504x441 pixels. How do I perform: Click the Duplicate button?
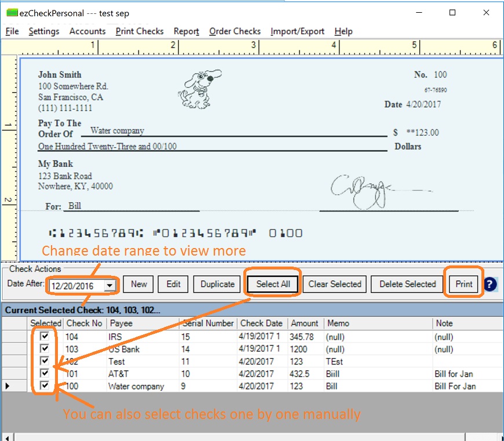pyautogui.click(x=217, y=284)
